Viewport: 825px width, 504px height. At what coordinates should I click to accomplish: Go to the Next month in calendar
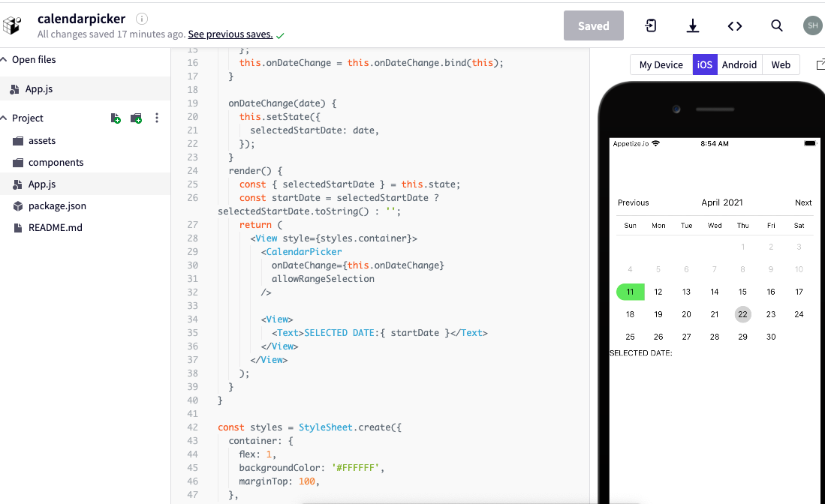pos(803,202)
